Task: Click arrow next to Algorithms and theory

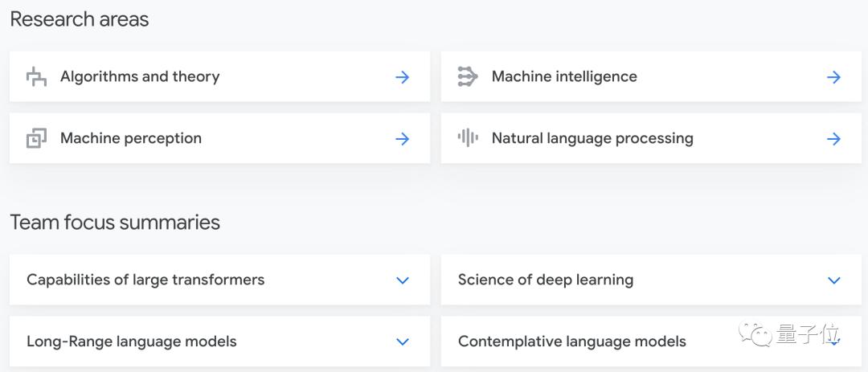Action: [403, 77]
